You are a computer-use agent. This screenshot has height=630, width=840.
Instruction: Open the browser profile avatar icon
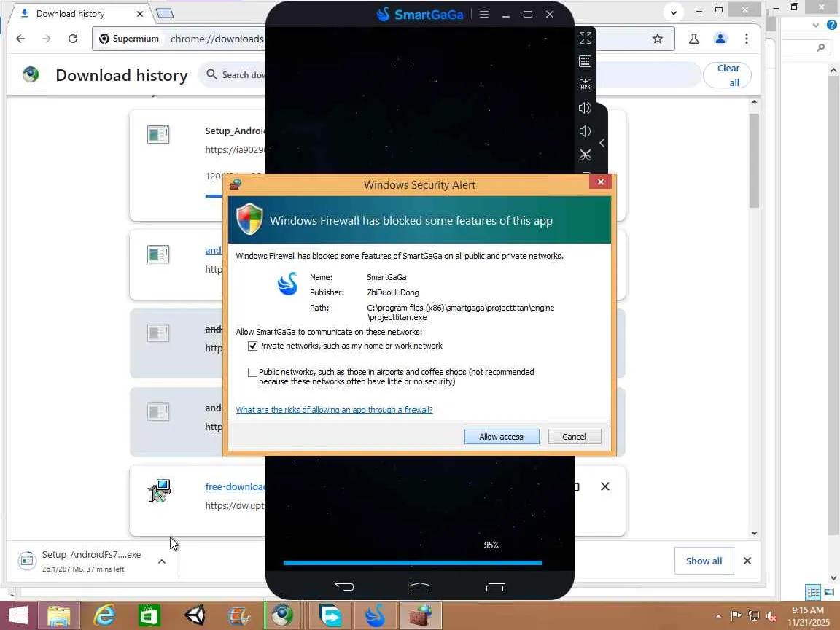click(720, 39)
